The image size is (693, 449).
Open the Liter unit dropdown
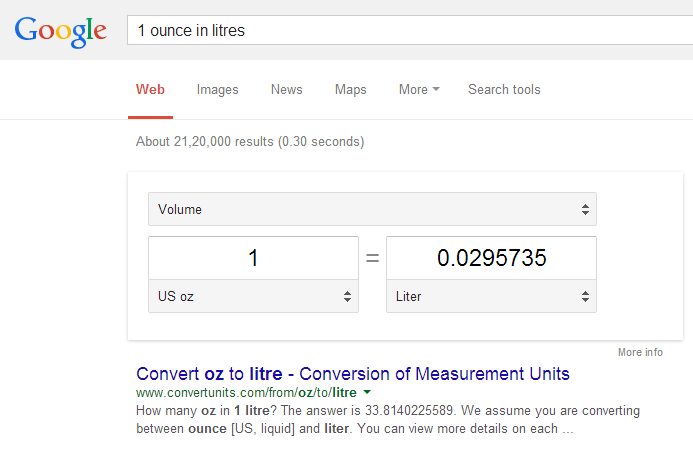coord(491,296)
